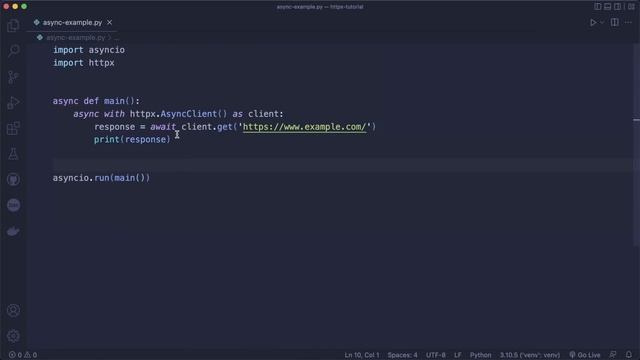Start the Go Live server
640x360 pixels.
click(x=585, y=355)
